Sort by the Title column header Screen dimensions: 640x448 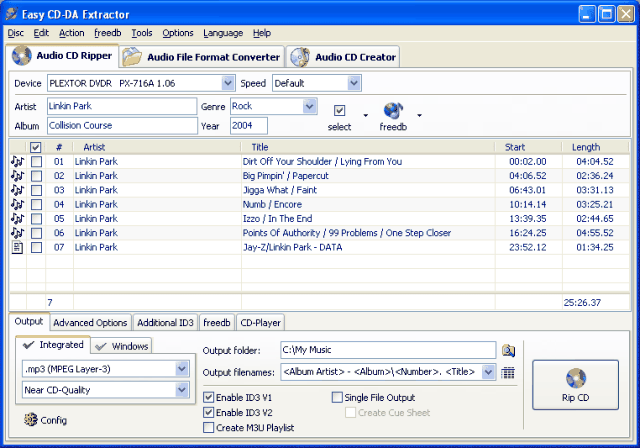pyautogui.click(x=367, y=147)
